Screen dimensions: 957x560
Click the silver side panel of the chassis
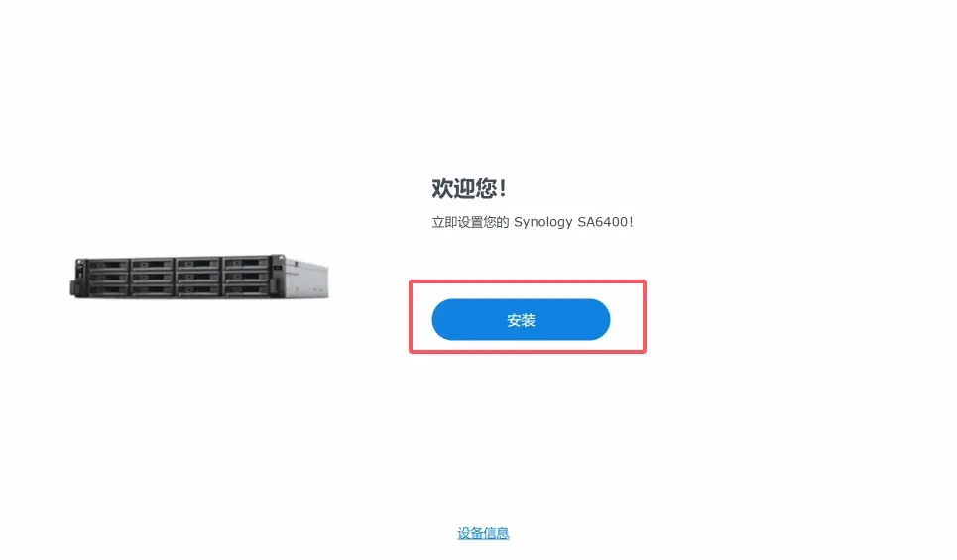click(307, 280)
